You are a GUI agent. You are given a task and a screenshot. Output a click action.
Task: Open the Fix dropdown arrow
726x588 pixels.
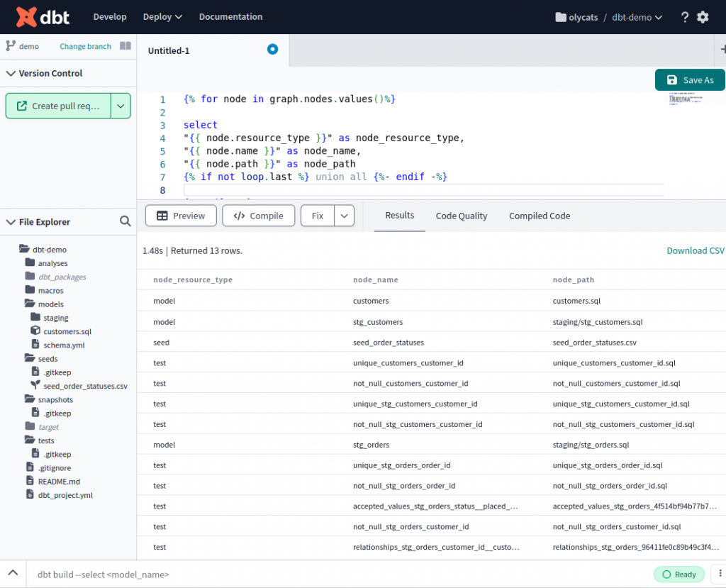[x=344, y=216]
